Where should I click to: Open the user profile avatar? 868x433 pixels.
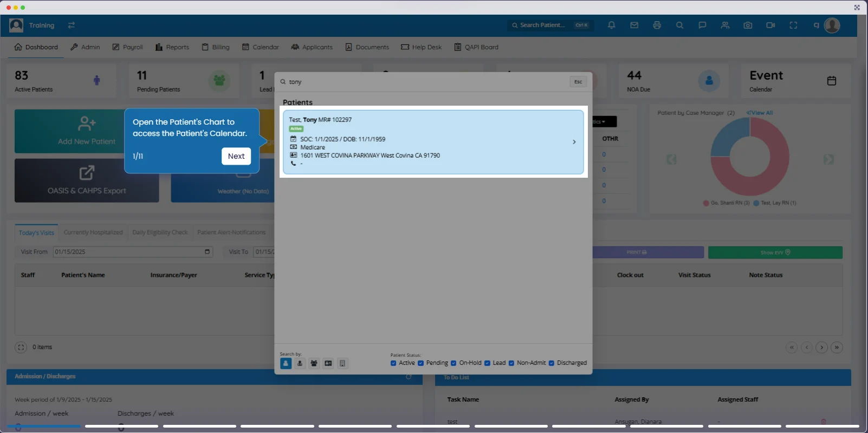[x=832, y=25]
